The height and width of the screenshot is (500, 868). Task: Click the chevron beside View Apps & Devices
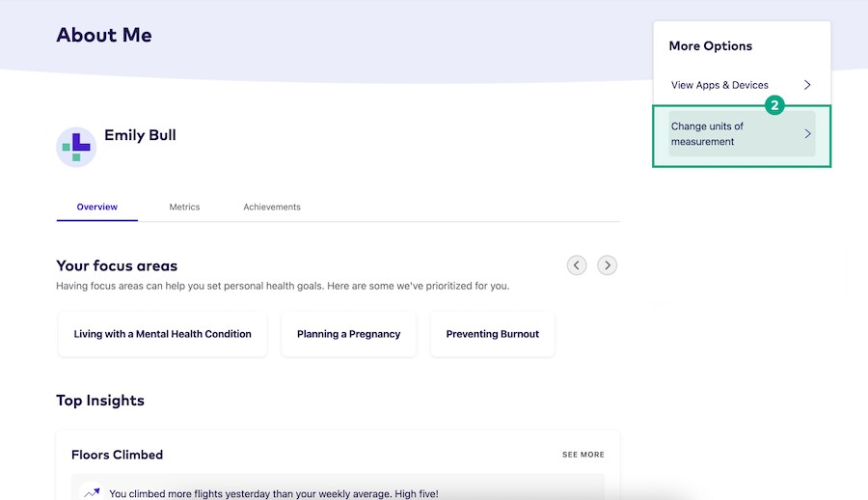click(x=807, y=85)
